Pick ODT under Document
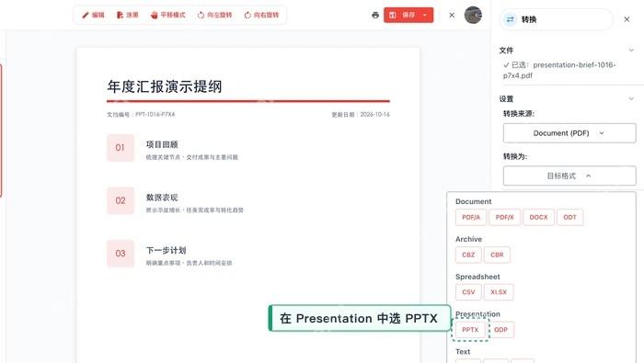The image size is (644, 363). (569, 218)
